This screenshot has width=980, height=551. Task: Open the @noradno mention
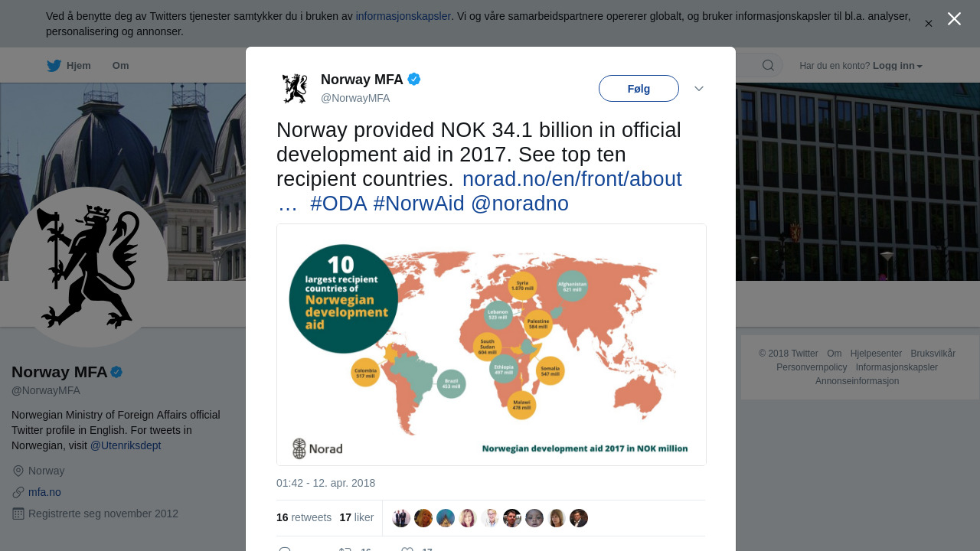tap(520, 204)
